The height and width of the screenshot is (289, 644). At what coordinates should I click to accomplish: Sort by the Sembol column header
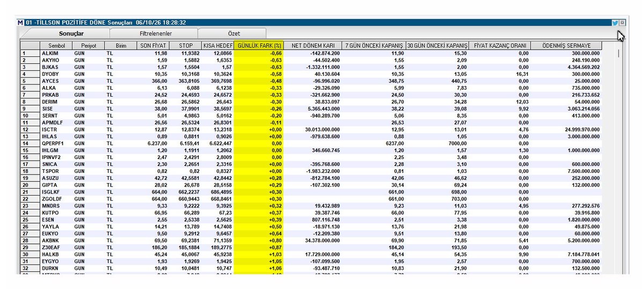click(x=56, y=46)
